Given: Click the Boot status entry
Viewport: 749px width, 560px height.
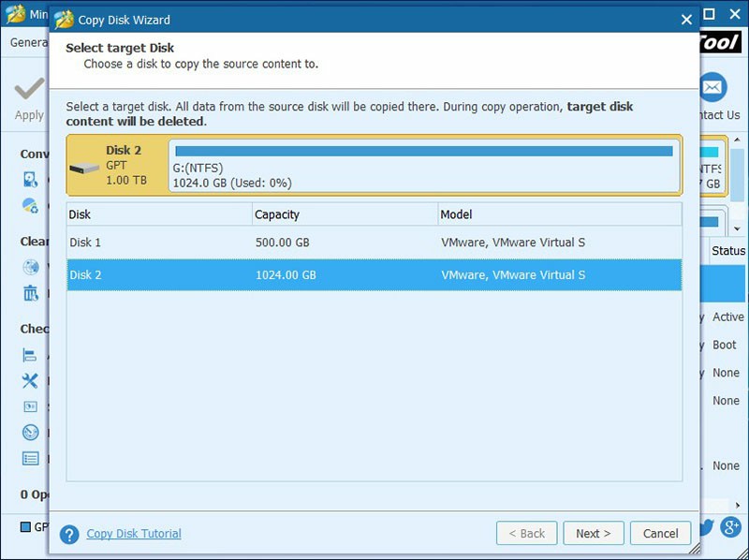Looking at the screenshot, I should pos(724,345).
